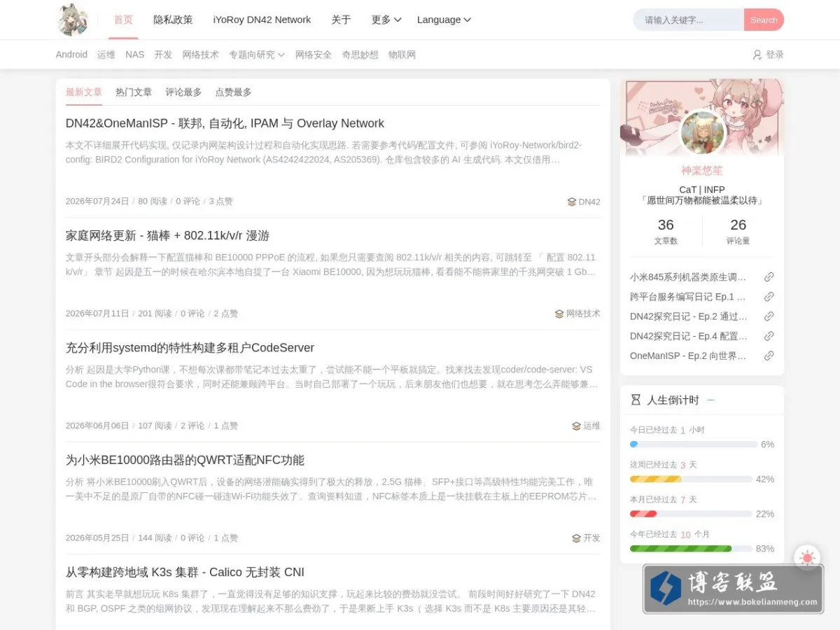Go to the 首页 home menu item

(123, 20)
